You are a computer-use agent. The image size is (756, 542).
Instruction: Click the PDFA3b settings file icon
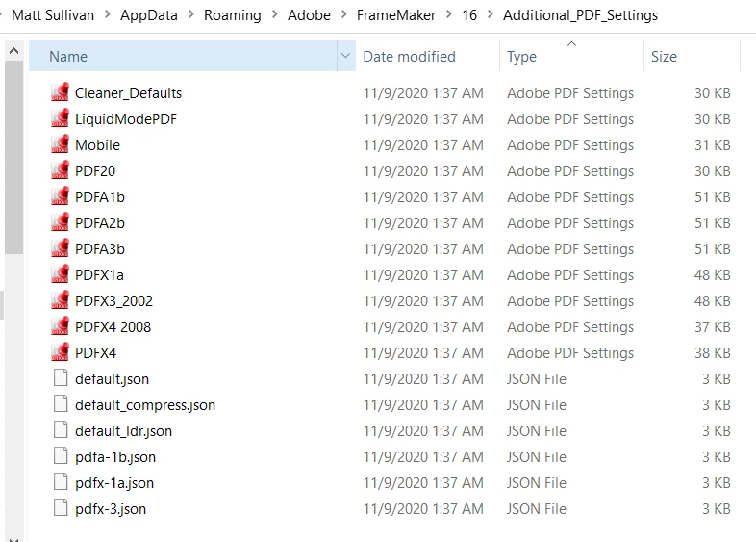61,248
